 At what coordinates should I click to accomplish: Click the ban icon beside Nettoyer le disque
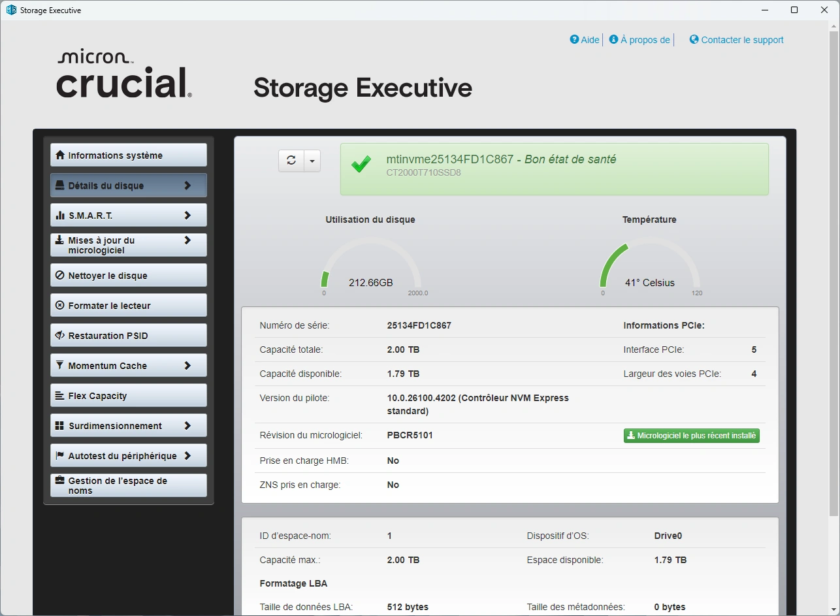coord(60,276)
